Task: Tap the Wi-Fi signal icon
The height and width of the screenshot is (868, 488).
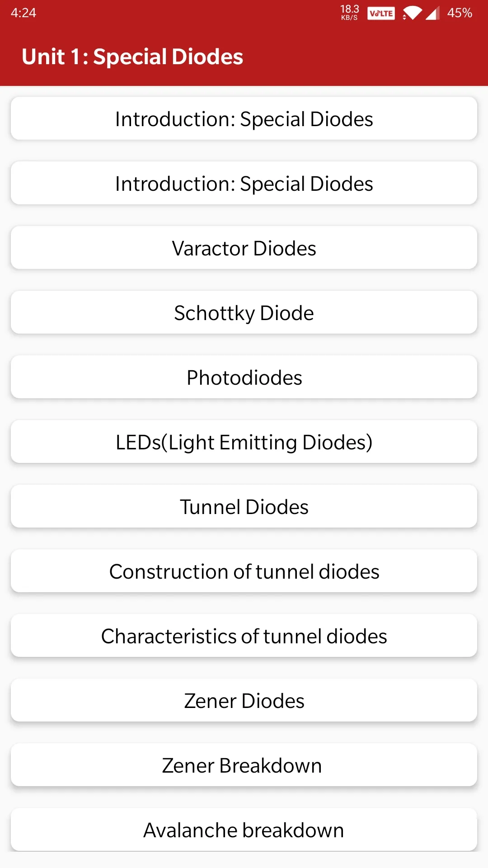Action: (x=412, y=13)
